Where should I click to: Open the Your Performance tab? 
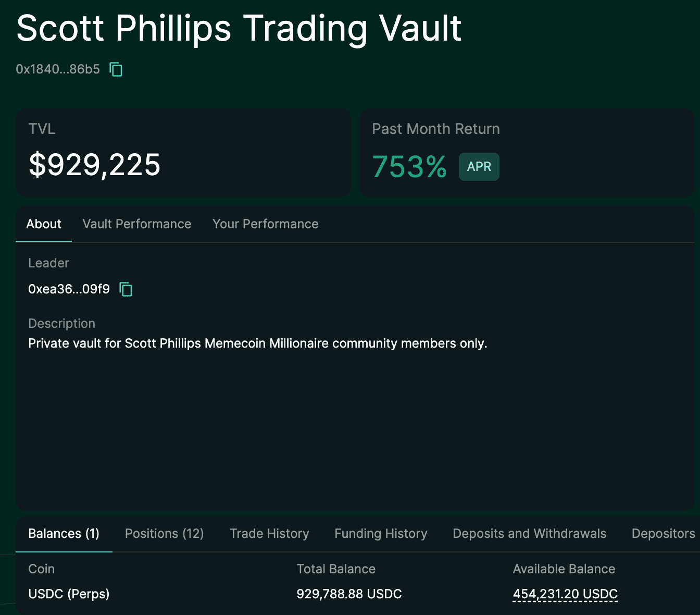pyautogui.click(x=265, y=224)
